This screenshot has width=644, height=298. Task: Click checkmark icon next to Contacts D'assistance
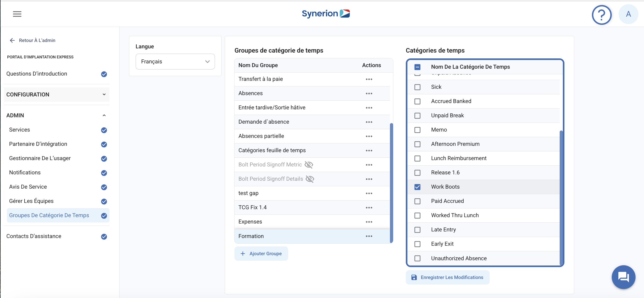[x=104, y=237]
